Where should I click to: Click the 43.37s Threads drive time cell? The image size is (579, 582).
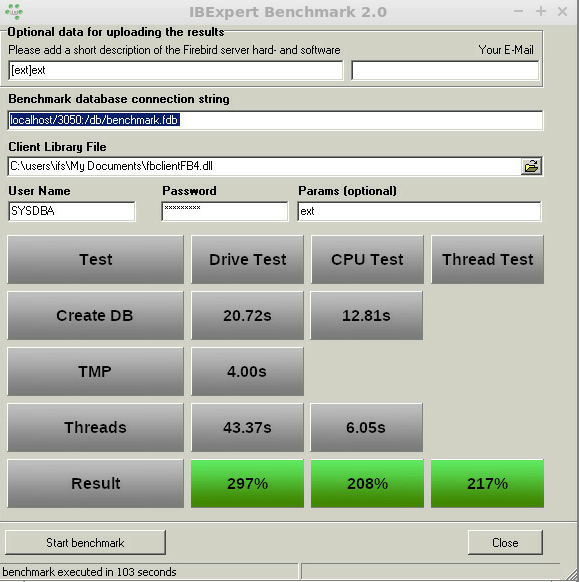click(x=248, y=428)
